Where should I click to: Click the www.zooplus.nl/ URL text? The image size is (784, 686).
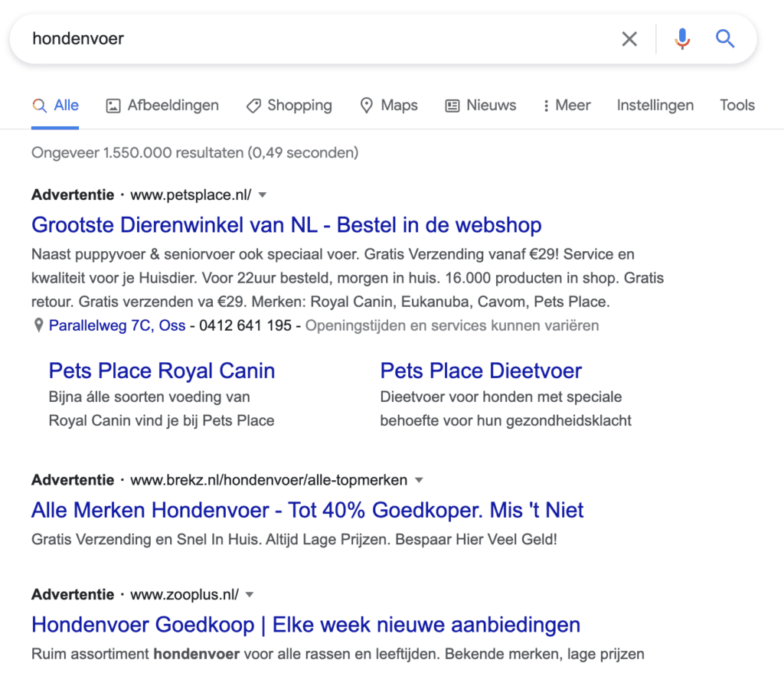click(x=185, y=595)
